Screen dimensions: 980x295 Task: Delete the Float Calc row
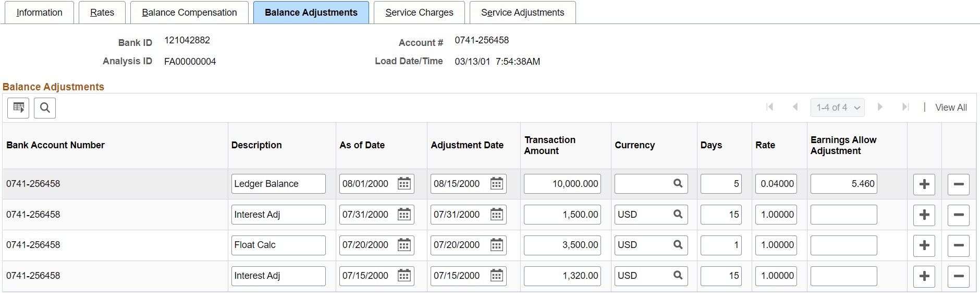click(958, 245)
